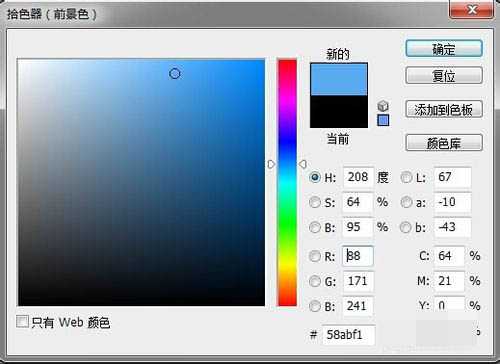Screen dimensions: 500x364
Task: Select the G green radio button
Action: click(315, 281)
